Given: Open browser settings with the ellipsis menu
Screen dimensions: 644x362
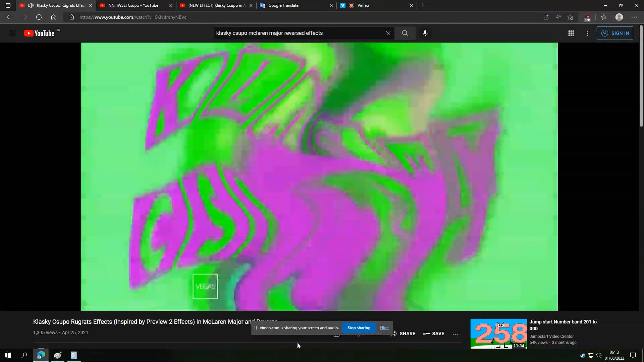Looking at the screenshot, I should pos(634,17).
